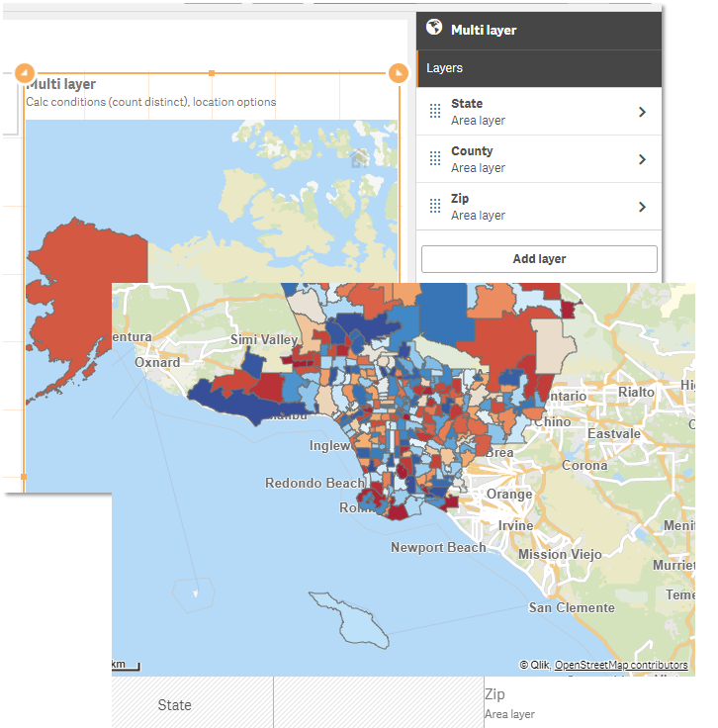Expand the State area layer settings
The image size is (718, 728).
pos(643,112)
